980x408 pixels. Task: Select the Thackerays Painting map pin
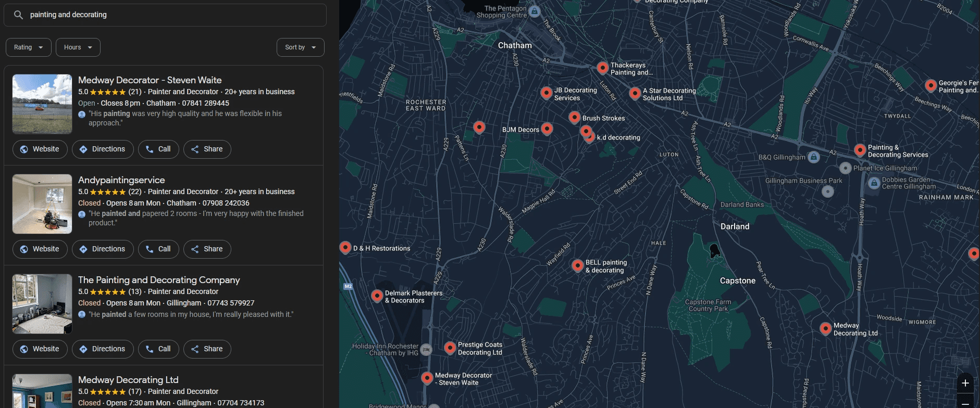603,68
